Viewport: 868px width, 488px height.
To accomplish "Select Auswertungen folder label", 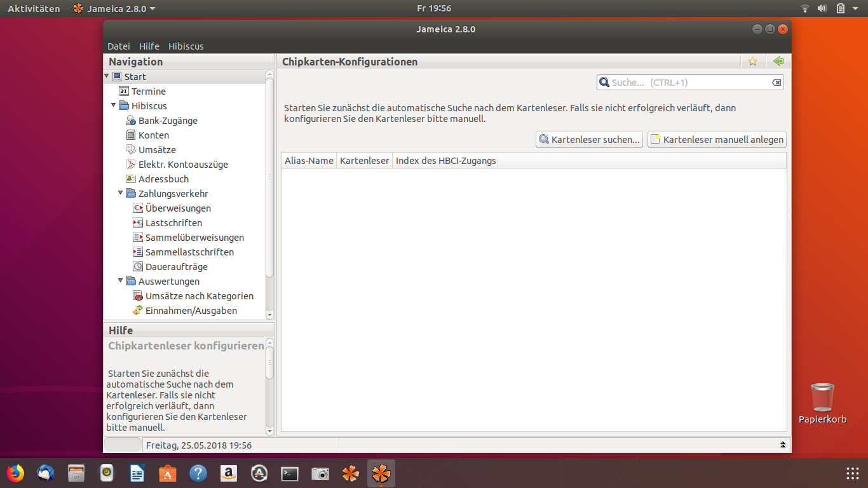I will click(169, 281).
